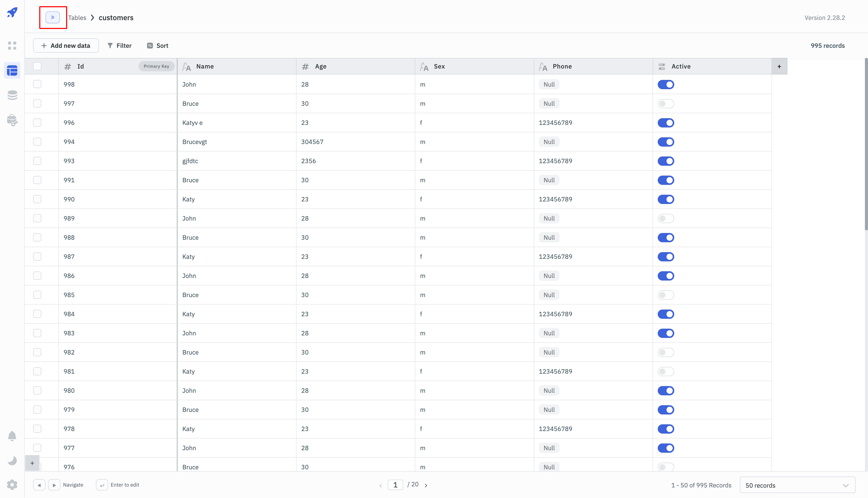Viewport: 868px width, 498px height.
Task: Open the 50 records per page dropdown
Action: (x=797, y=485)
